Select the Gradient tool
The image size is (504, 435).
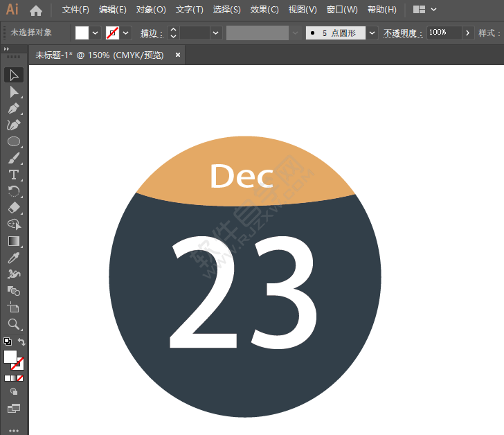pyautogui.click(x=14, y=241)
